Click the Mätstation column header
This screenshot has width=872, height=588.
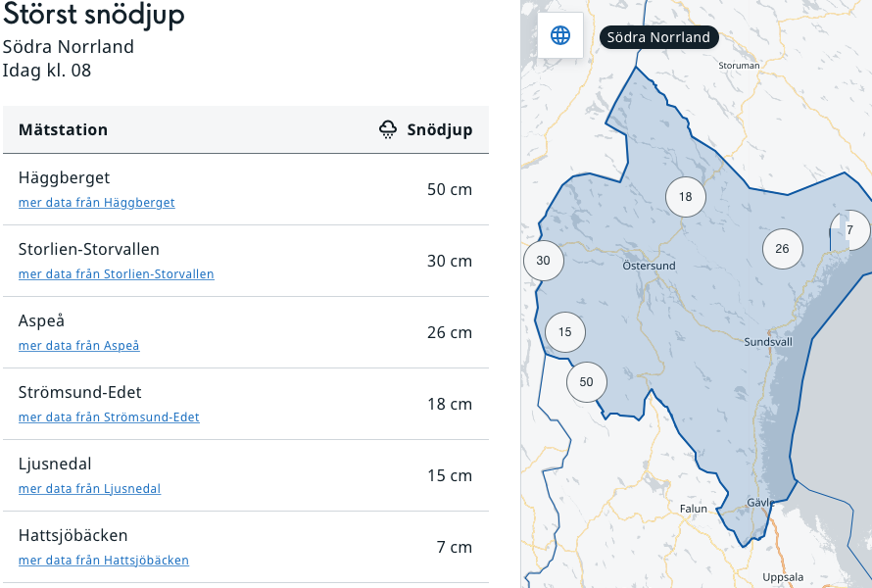(x=63, y=130)
